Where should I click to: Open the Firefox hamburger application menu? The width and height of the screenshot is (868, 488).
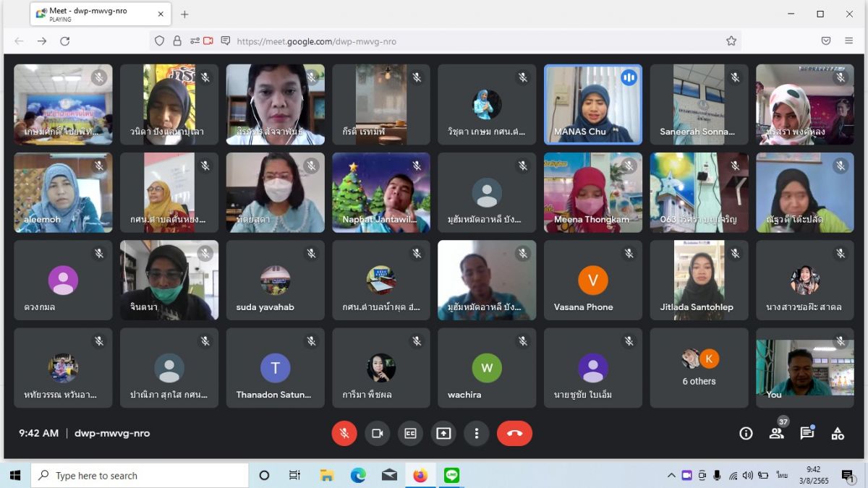(x=849, y=41)
